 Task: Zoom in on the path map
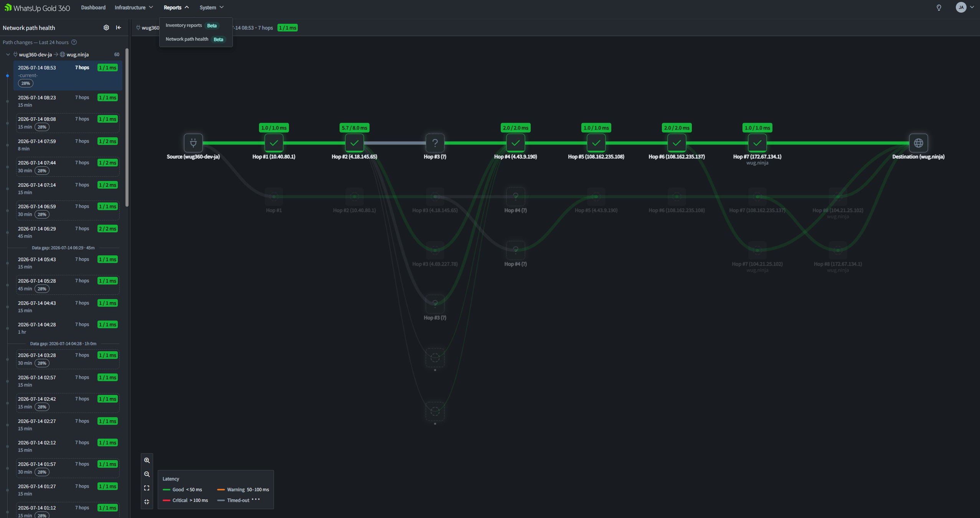(x=147, y=460)
